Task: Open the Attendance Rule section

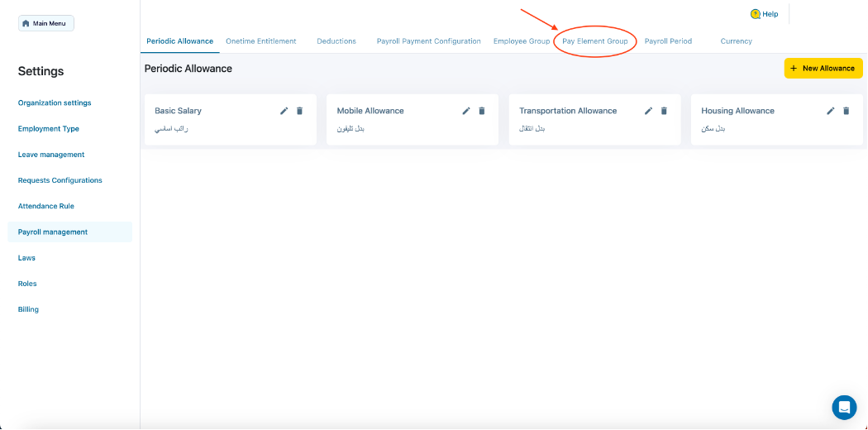Action: [46, 206]
